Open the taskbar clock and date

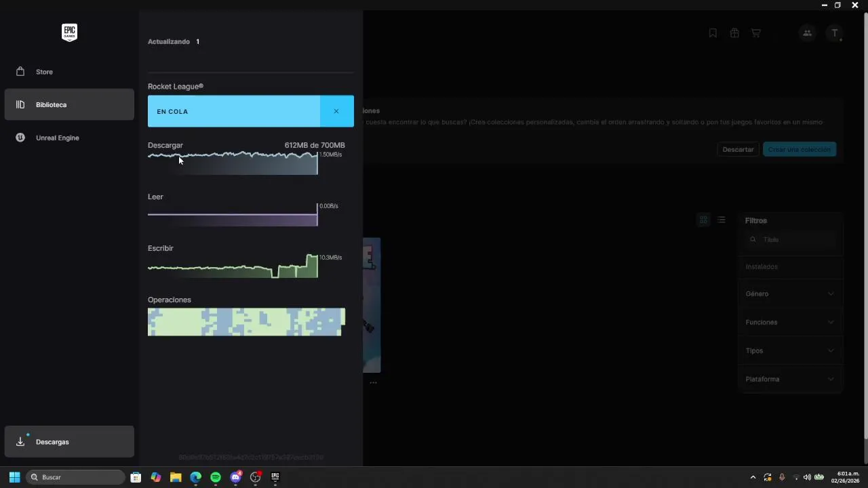[x=845, y=477]
